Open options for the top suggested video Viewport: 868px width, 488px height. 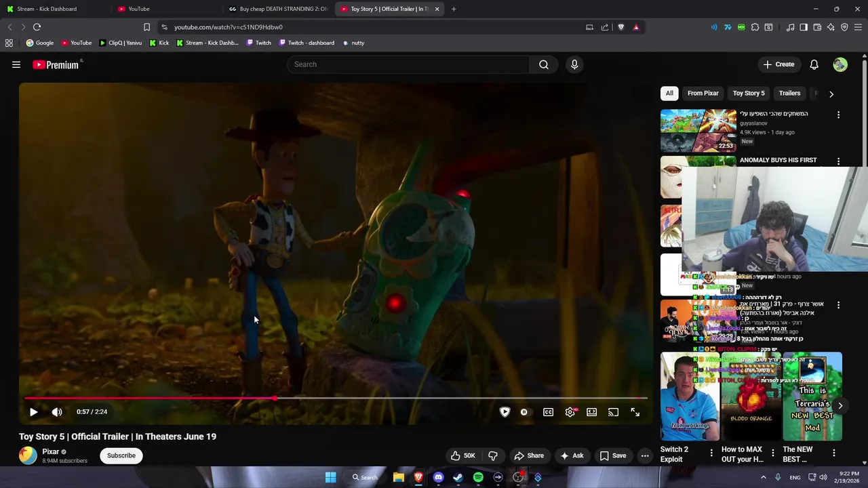pos(838,115)
